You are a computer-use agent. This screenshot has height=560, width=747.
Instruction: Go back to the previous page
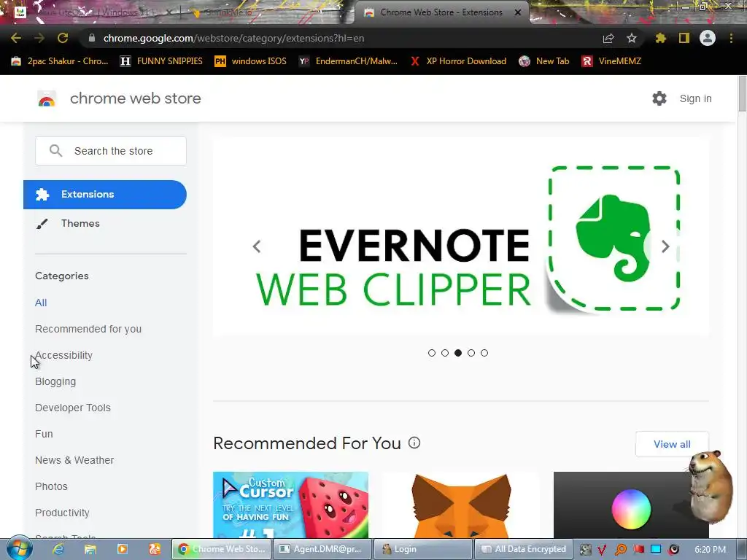[x=16, y=38]
